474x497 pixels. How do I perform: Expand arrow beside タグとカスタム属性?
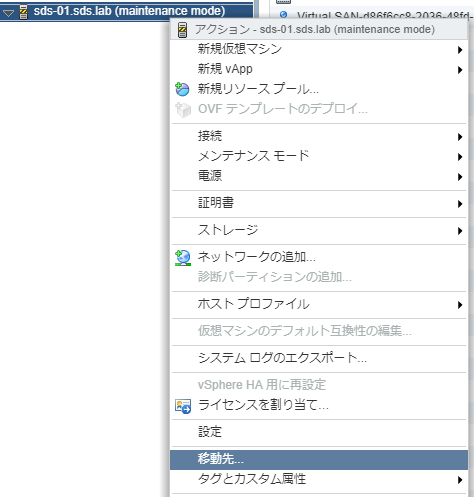[x=460, y=480]
